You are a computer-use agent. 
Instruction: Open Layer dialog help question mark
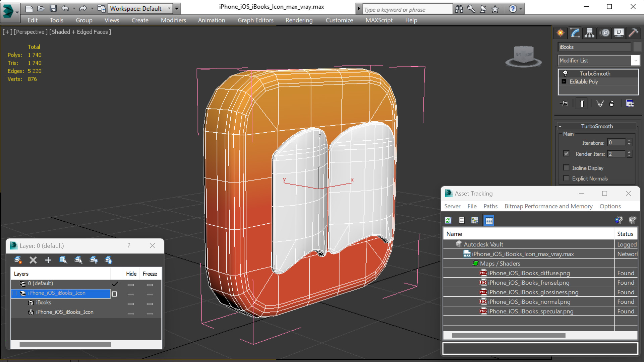coord(129,245)
